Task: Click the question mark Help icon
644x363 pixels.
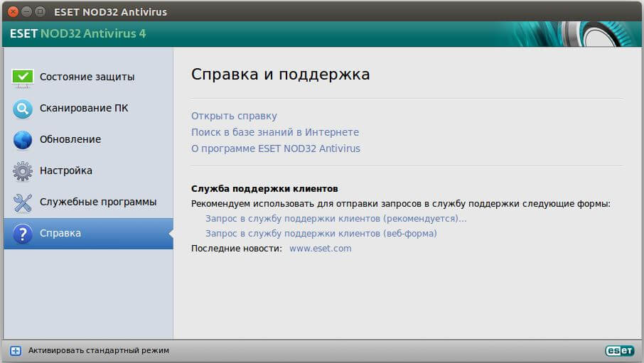Action: 23,234
